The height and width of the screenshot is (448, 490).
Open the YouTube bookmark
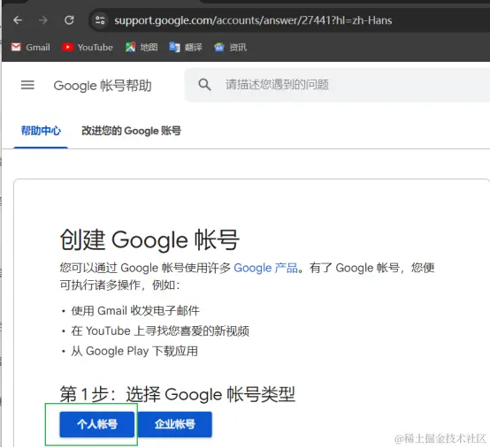coord(88,47)
